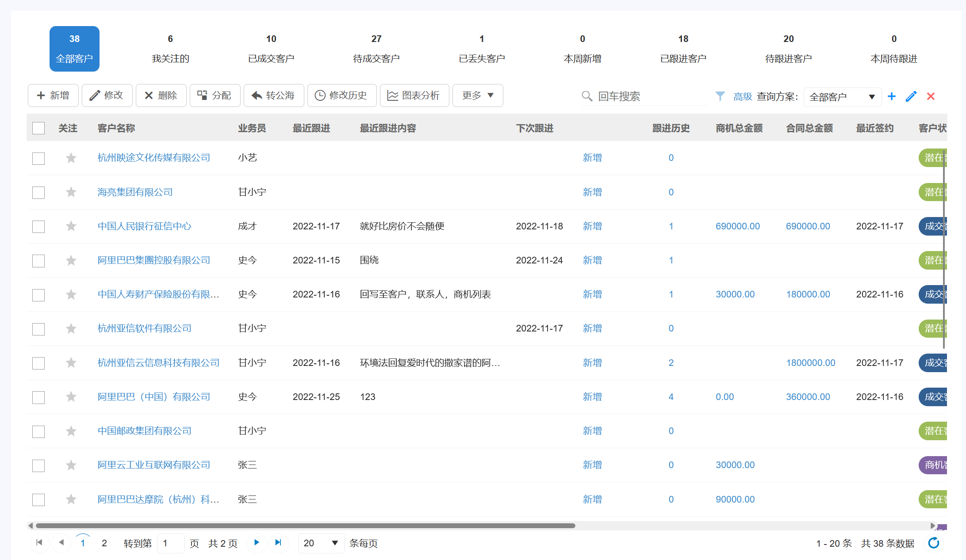Change the 20 items per page dropdown
Screen dimensions: 966x560
(321, 543)
